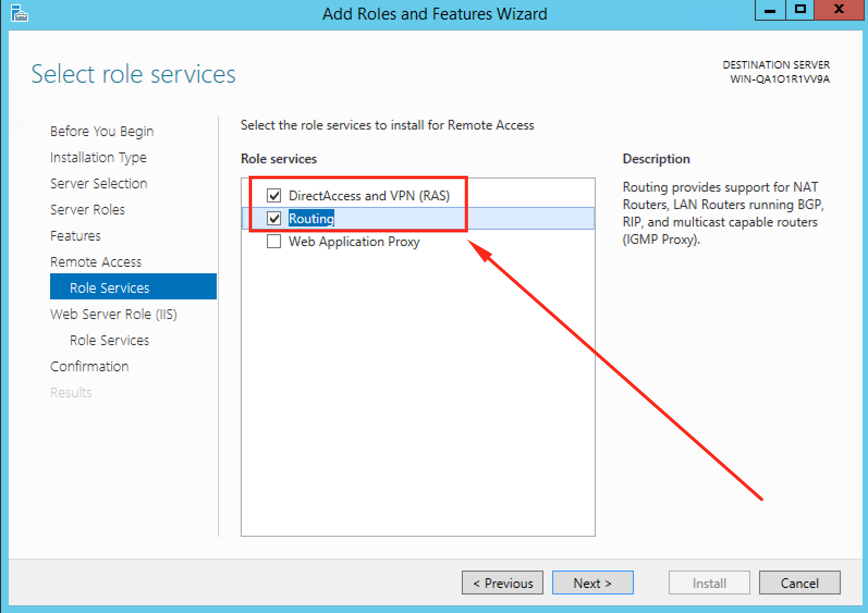Select highlighted Role Services under Remote Access
Screen dimensions: 868x613
click(x=133, y=286)
